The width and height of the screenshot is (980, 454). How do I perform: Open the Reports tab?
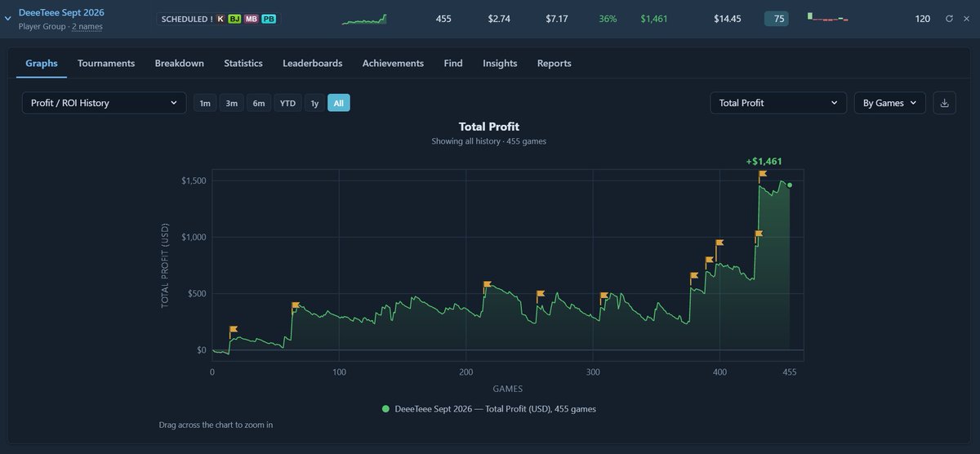coord(555,63)
